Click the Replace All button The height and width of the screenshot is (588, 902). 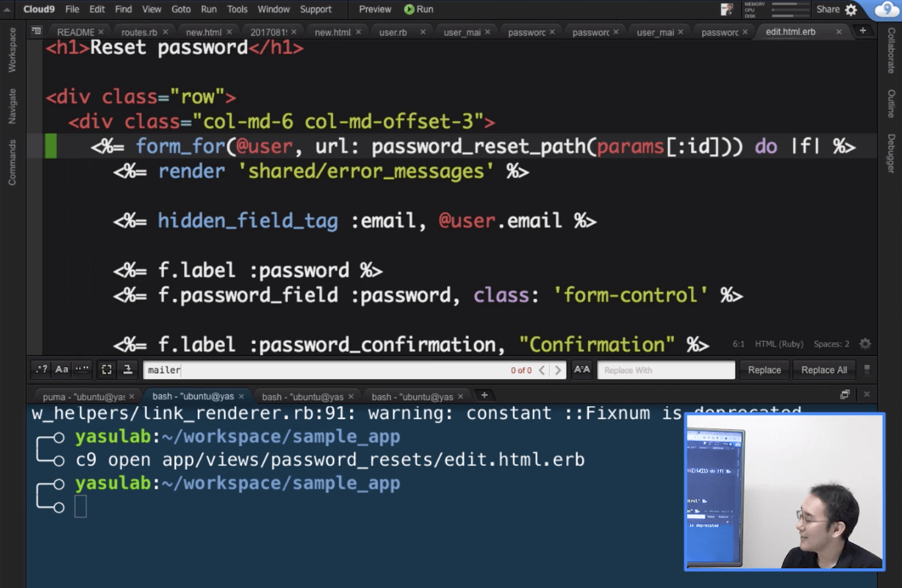(x=824, y=370)
